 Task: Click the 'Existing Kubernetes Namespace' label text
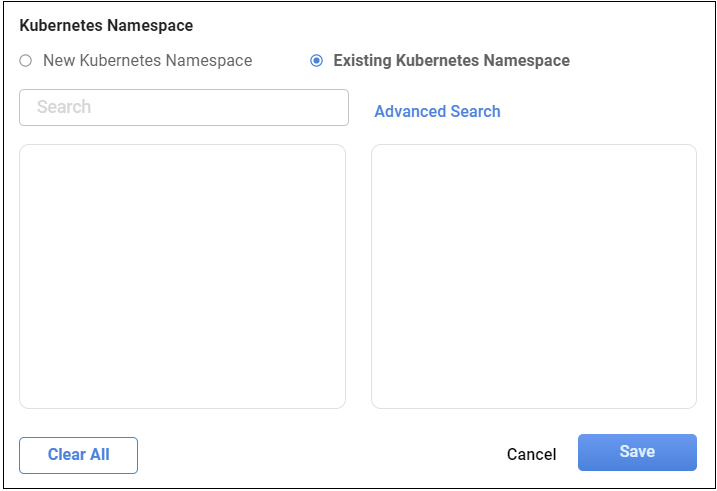451,61
